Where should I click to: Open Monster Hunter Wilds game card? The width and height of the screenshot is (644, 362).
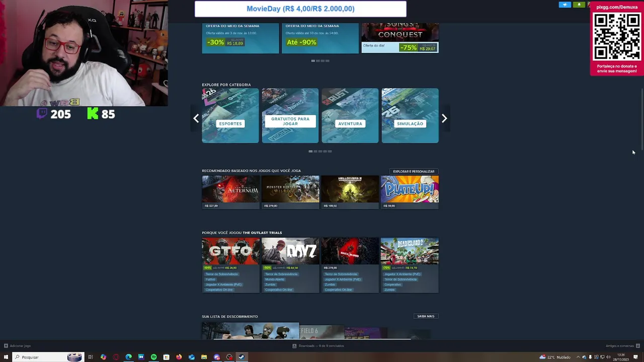tap(290, 192)
